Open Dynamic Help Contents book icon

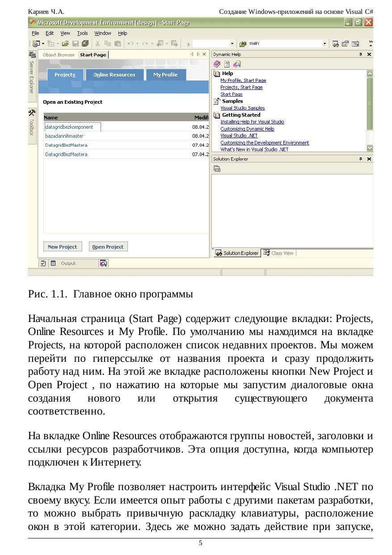217,64
